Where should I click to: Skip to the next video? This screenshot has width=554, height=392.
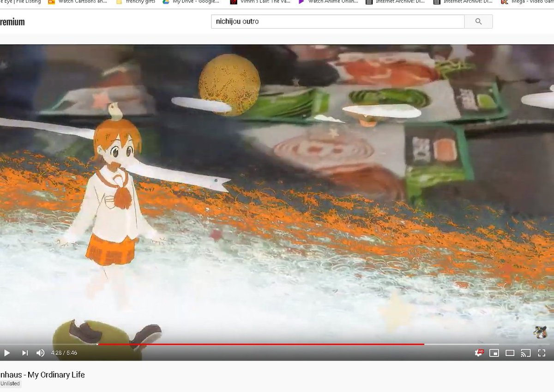point(25,353)
